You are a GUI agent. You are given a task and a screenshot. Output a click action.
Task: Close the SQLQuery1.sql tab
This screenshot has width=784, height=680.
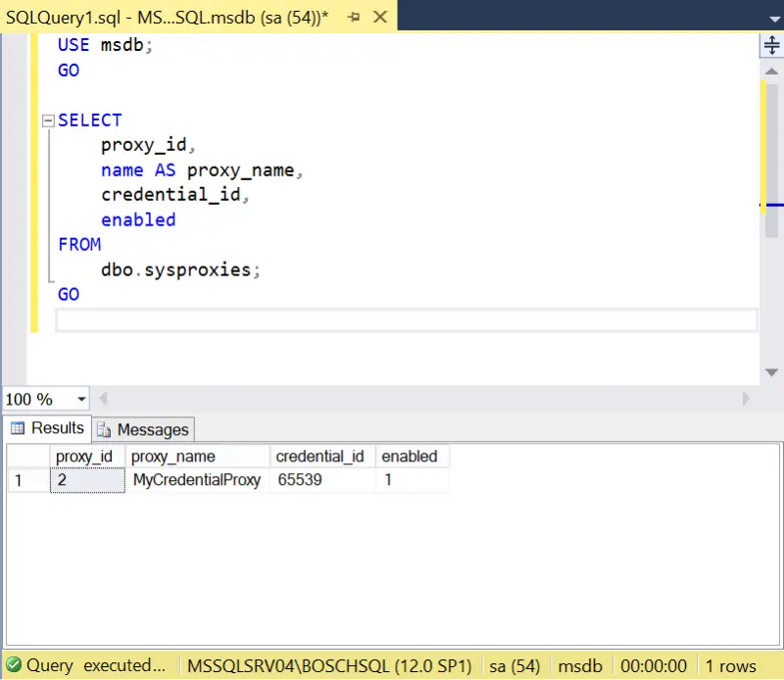tap(380, 18)
